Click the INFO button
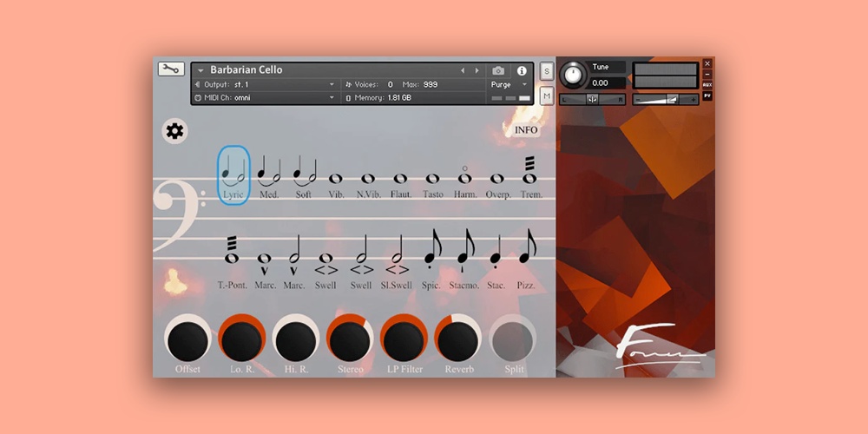The height and width of the screenshot is (434, 868). coord(526,130)
